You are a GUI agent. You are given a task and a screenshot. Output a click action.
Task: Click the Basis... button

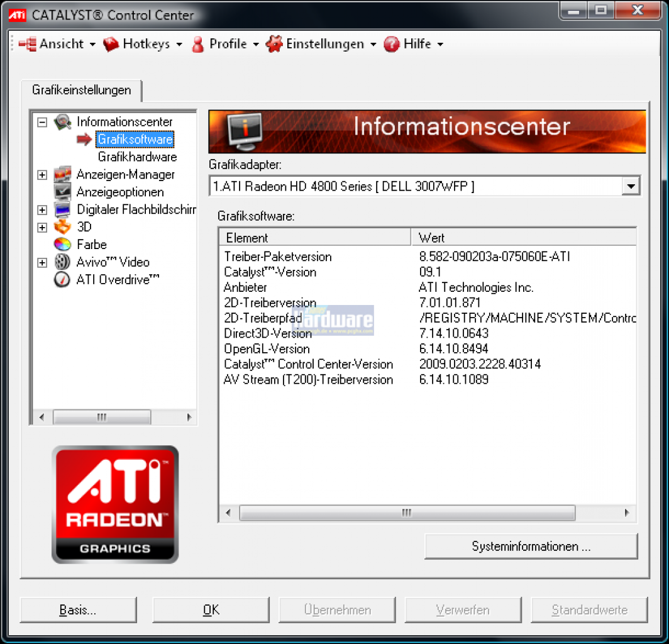point(78,610)
